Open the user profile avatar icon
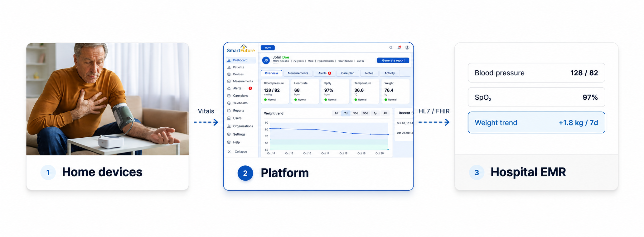Viewport: 644px width, 237px height. (x=407, y=48)
